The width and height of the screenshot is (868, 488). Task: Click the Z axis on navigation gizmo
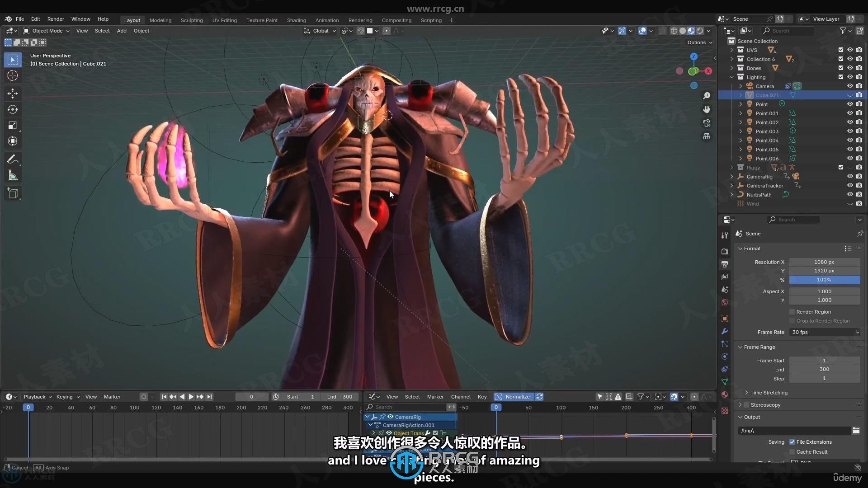[693, 56]
